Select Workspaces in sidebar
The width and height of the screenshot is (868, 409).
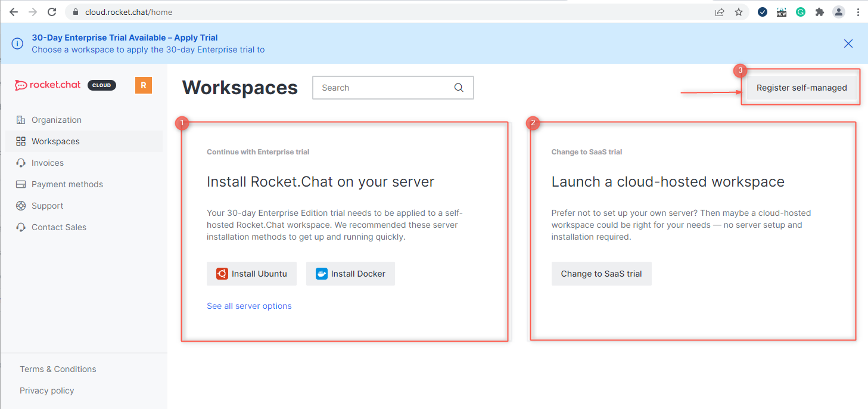(84, 141)
